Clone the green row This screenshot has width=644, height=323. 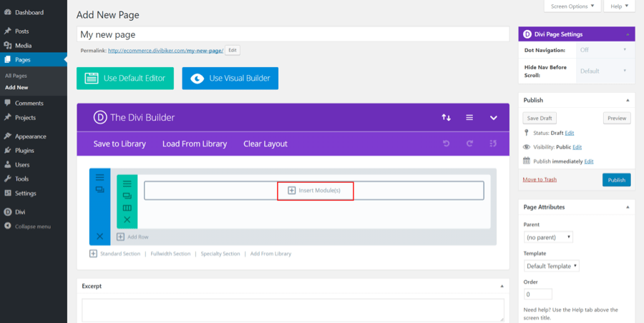(127, 197)
